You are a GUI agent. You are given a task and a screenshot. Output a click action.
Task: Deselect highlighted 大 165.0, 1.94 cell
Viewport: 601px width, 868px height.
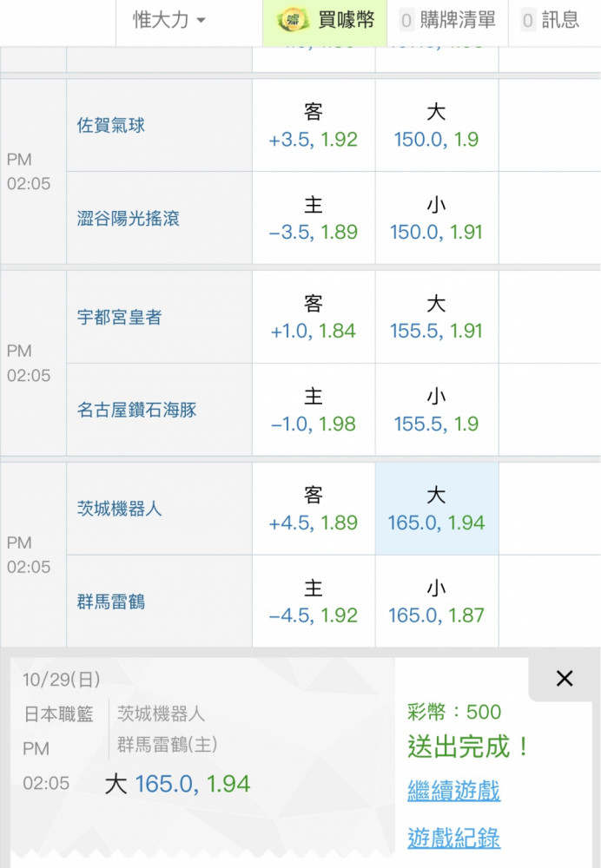[437, 508]
